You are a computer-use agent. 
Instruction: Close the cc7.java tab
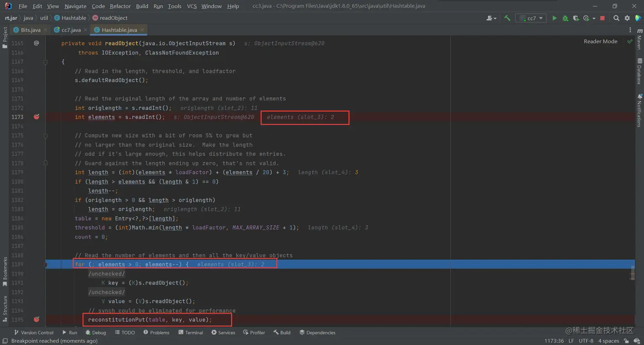coord(85,30)
